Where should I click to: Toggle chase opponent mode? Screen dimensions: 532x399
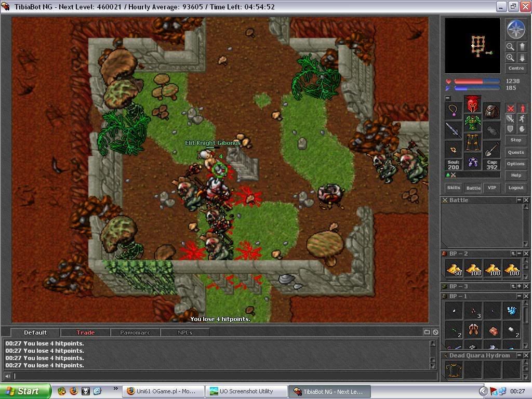click(x=522, y=119)
